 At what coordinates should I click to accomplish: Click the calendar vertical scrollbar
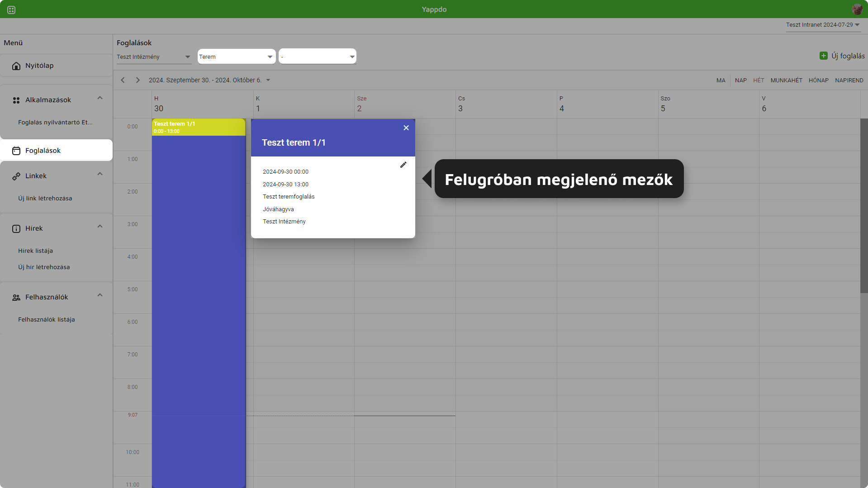tap(863, 206)
